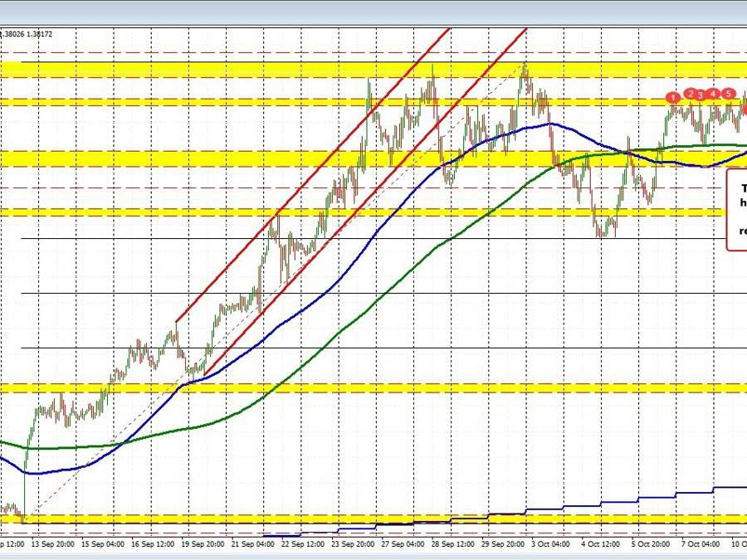Click the 19 Sep 20:00 date label
This screenshot has height=560, width=747.
coord(203,545)
